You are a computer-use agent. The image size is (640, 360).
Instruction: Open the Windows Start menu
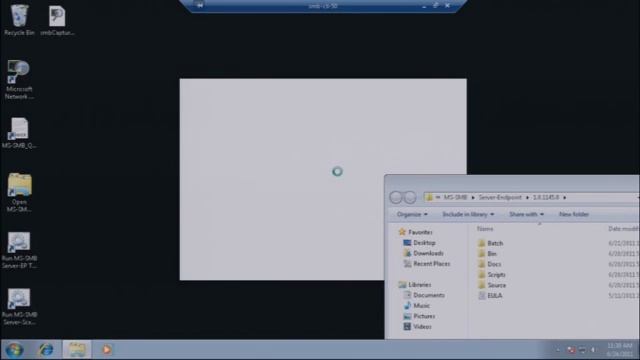15,350
